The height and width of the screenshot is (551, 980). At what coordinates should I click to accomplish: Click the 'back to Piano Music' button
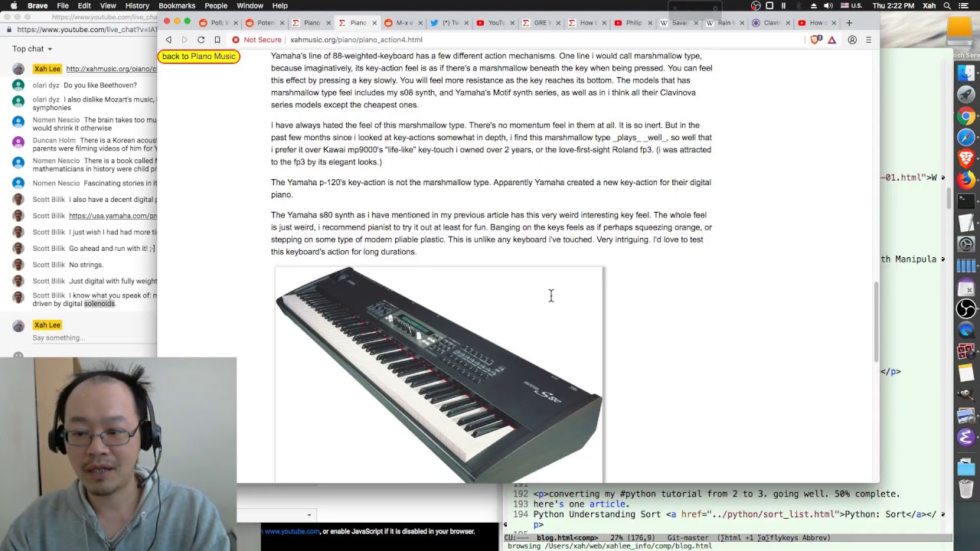pyautogui.click(x=198, y=57)
